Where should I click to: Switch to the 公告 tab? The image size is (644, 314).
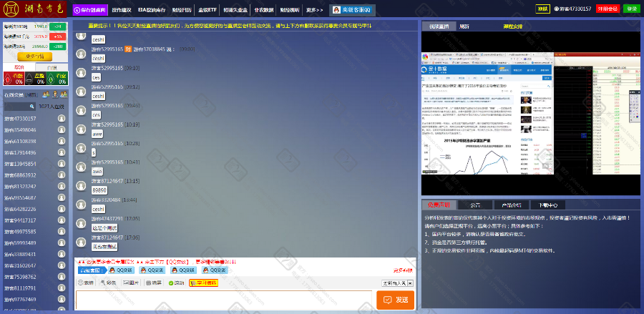pyautogui.click(x=474, y=205)
